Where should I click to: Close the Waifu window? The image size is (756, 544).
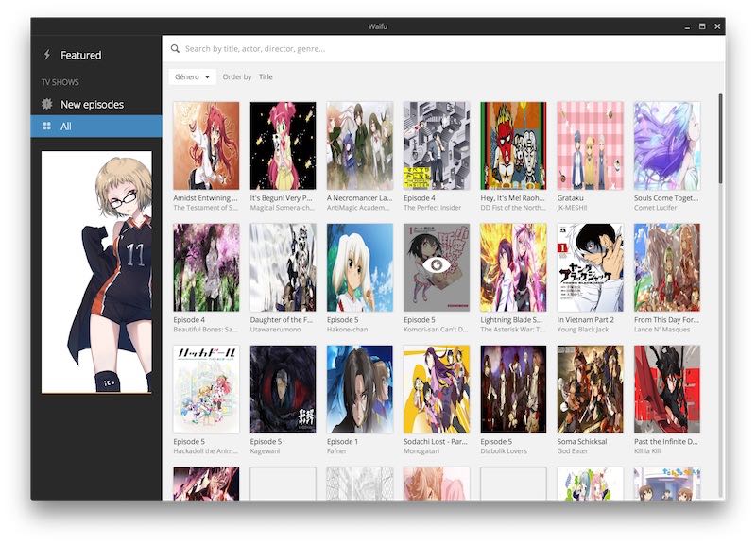[717, 26]
